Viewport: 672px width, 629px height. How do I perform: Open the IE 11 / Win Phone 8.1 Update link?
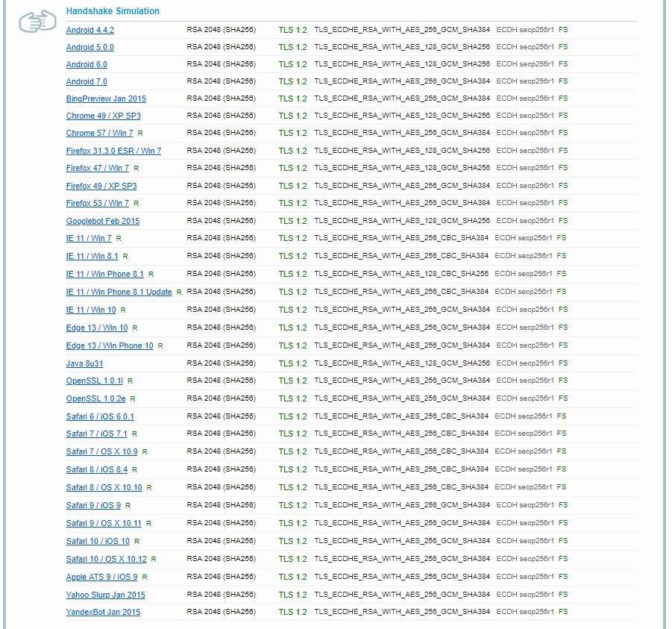pyautogui.click(x=119, y=292)
